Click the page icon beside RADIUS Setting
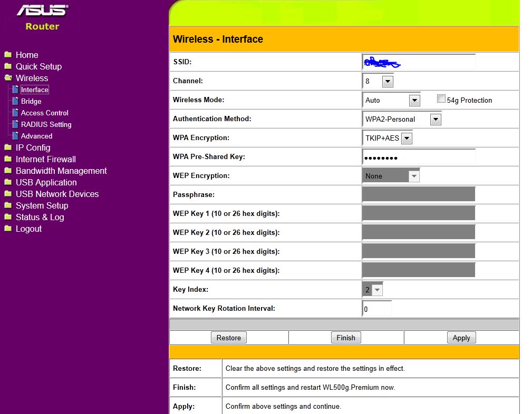 pyautogui.click(x=15, y=124)
